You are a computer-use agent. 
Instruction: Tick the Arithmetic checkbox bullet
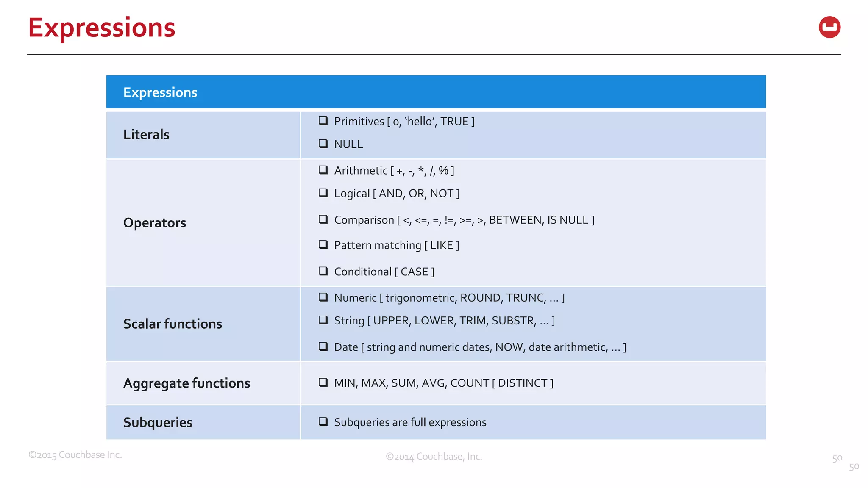point(323,170)
